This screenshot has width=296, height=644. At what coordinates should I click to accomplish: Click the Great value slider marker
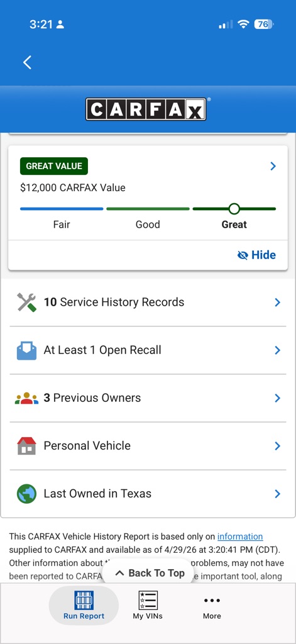pyautogui.click(x=234, y=209)
